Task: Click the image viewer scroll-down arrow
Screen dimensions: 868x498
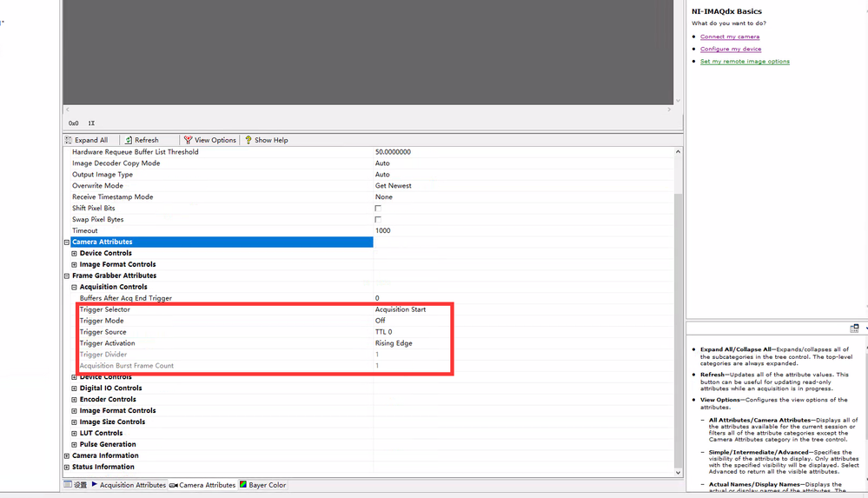Action: click(x=678, y=101)
